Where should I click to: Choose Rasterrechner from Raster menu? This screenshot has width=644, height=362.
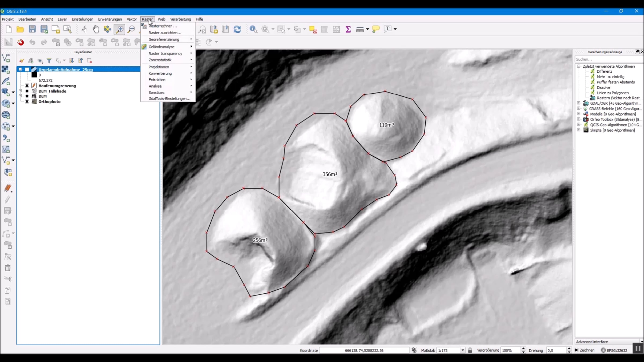coord(162,26)
